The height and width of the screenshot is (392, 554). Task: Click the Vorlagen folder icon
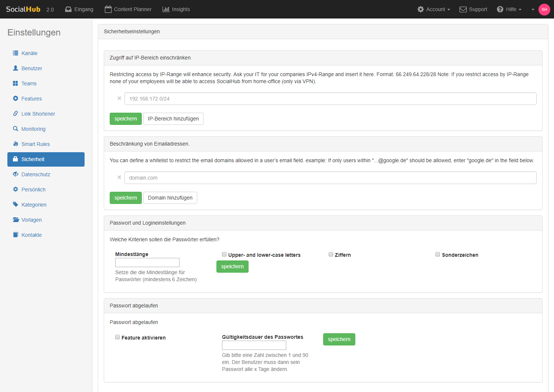(16, 220)
